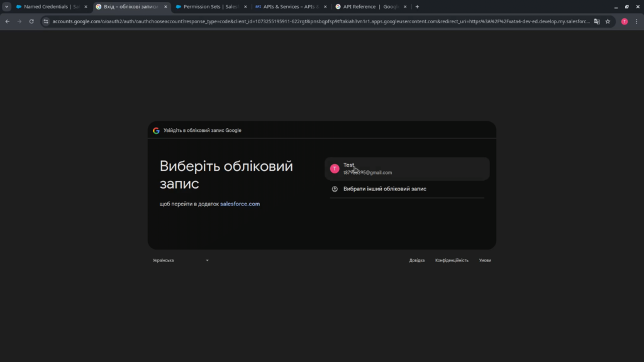Choose the Test gmail account

(407, 168)
